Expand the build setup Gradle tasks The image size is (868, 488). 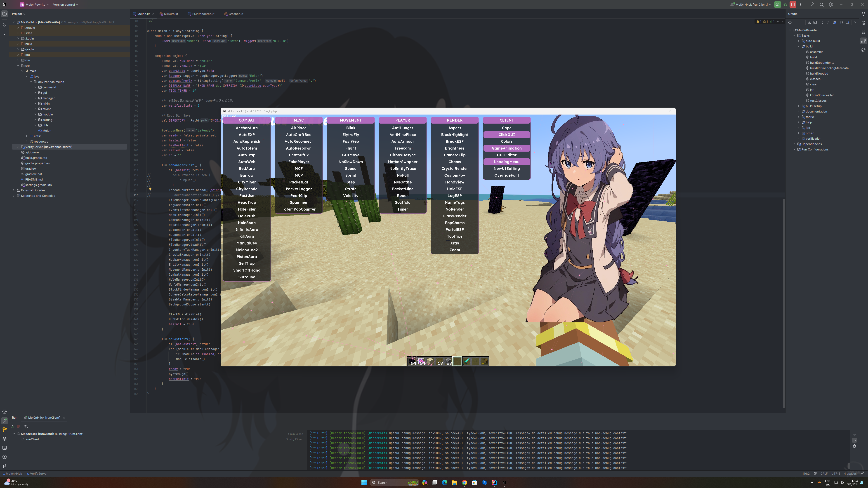pyautogui.click(x=799, y=106)
